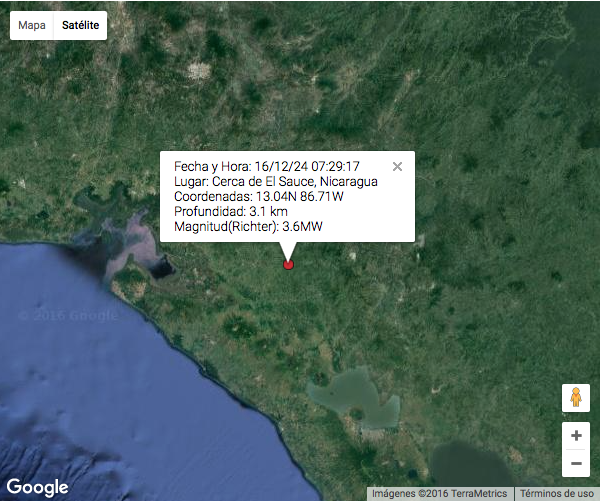Open the Términos de uso link
The image size is (602, 502).
click(x=556, y=494)
